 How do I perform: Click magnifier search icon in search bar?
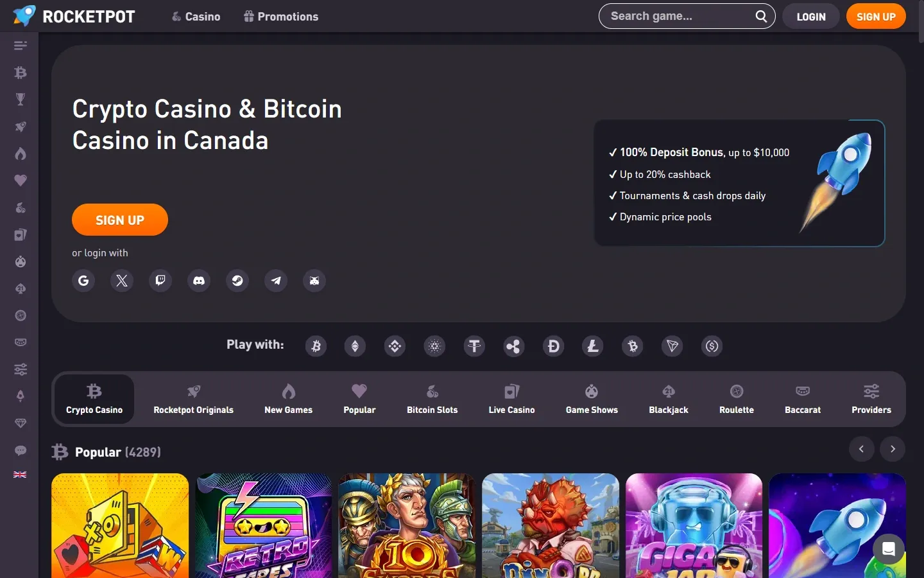(761, 17)
